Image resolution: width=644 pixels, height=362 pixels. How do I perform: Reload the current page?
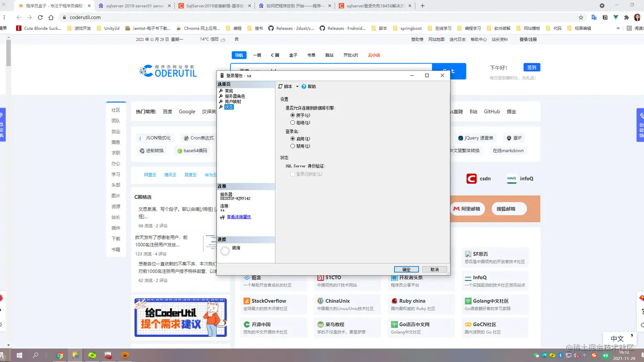pos(40,17)
